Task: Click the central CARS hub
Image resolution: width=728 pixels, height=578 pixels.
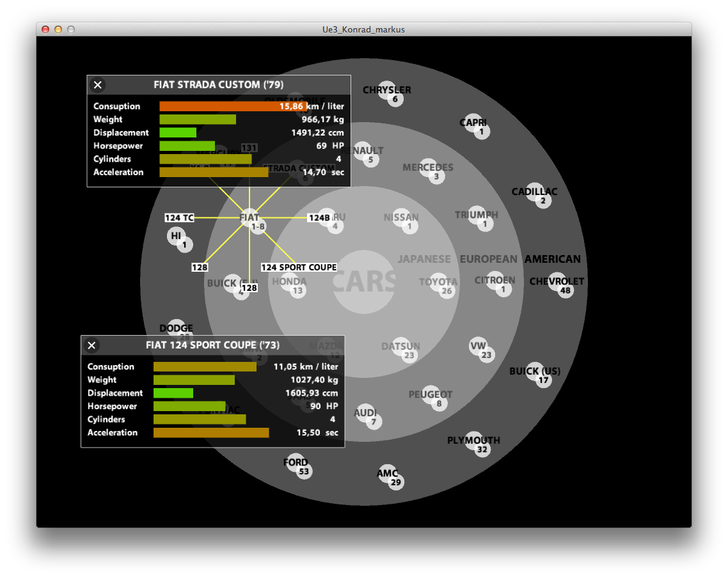Action: (x=364, y=282)
